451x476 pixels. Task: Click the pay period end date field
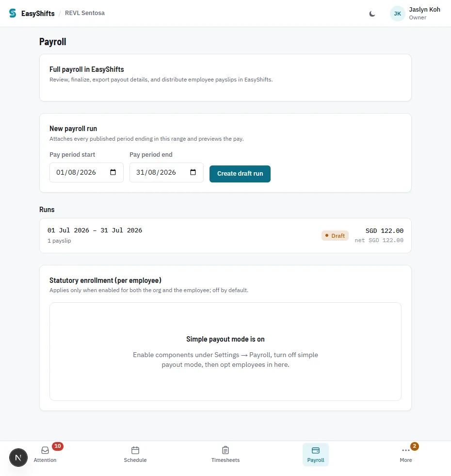tap(166, 172)
